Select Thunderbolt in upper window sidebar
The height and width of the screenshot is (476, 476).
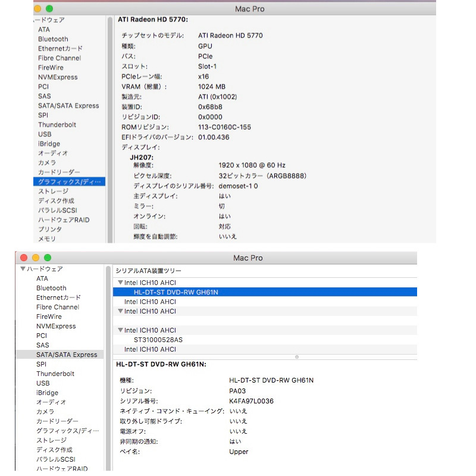coord(57,124)
